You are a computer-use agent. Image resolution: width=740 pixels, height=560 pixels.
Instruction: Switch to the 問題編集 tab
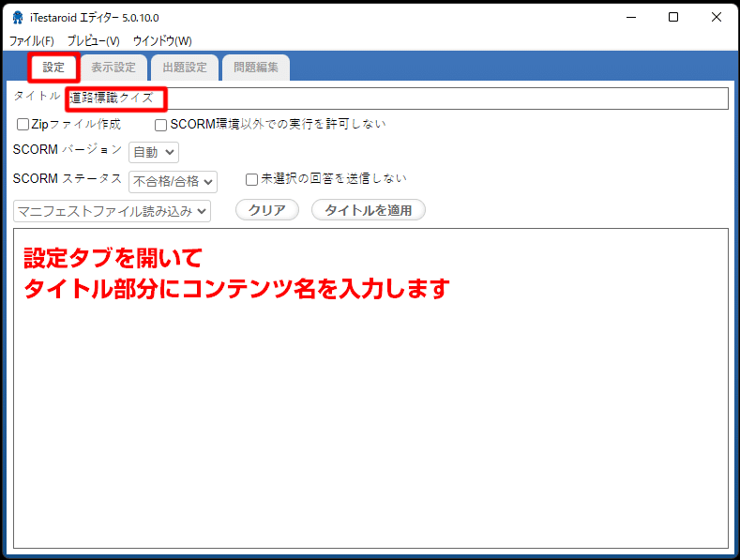click(x=256, y=68)
